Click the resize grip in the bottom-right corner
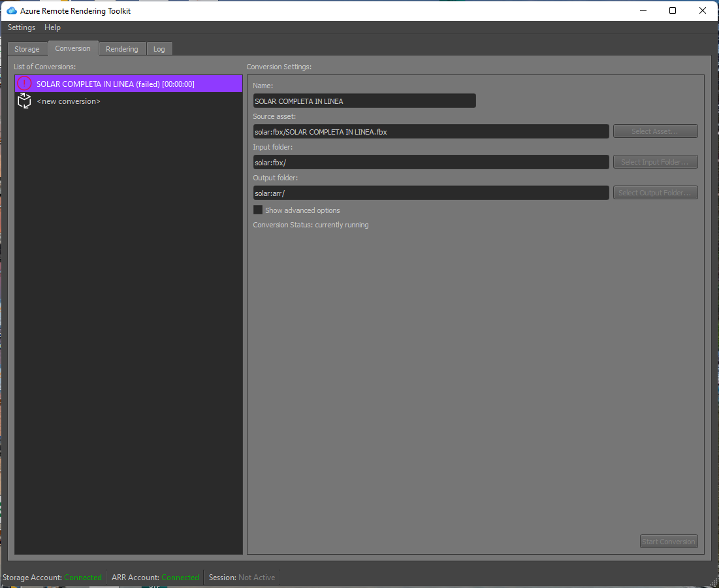This screenshot has width=719, height=588. point(714,583)
